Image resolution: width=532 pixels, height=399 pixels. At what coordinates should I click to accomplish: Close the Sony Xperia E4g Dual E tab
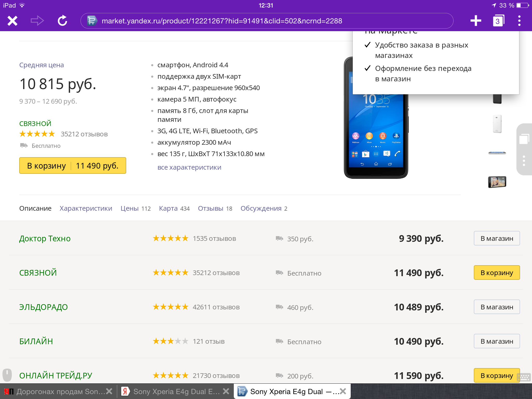[x=226, y=391]
